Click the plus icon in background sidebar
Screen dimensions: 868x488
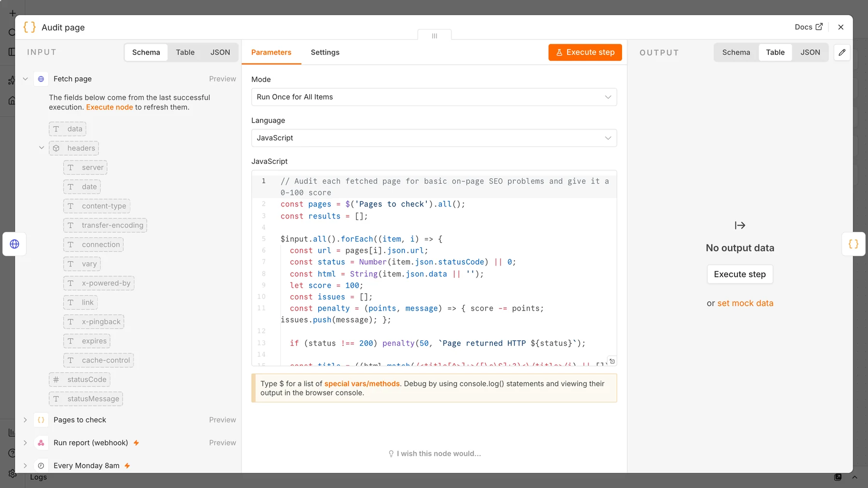13,14
